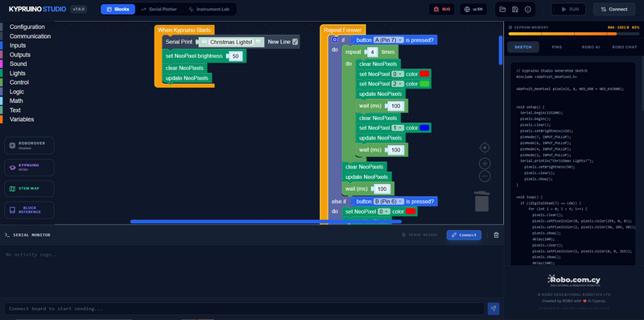The height and width of the screenshot is (320, 644).
Task: Clear serial monitor with trash icon
Action: point(496,235)
